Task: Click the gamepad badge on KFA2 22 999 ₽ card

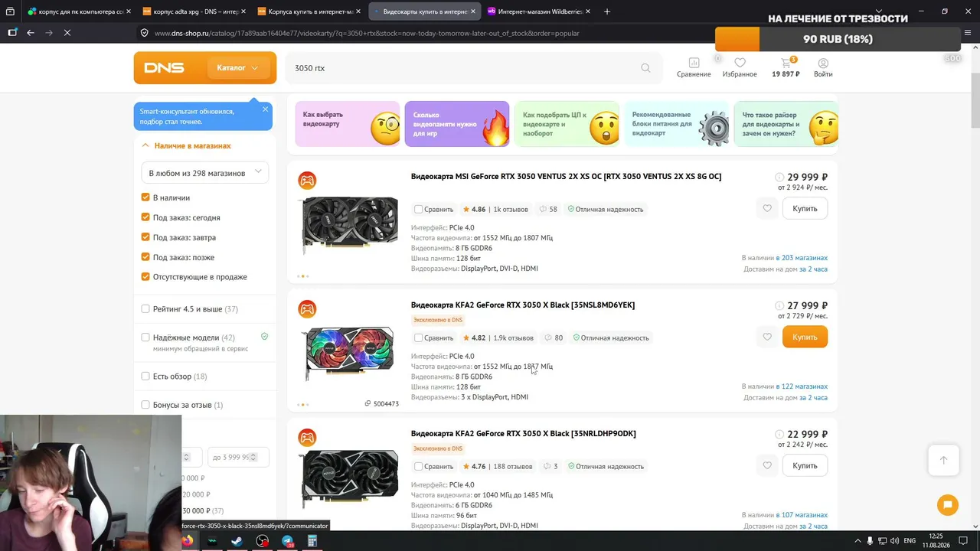Action: pos(307,438)
